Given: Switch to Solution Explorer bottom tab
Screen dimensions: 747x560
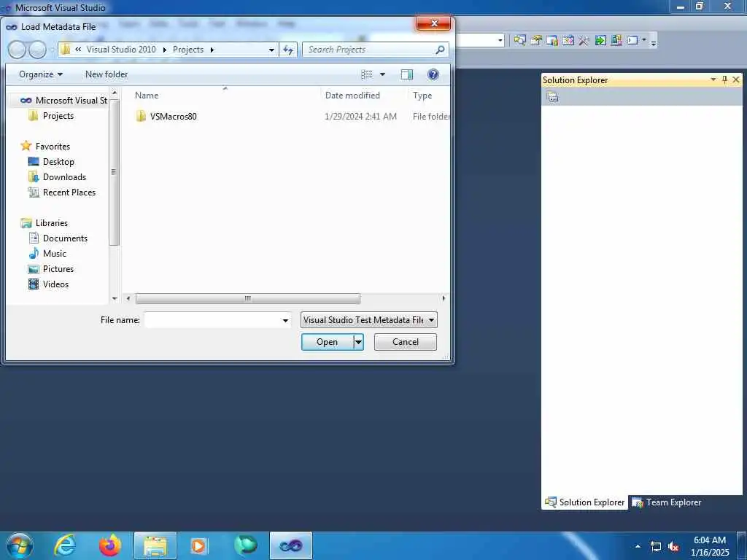Looking at the screenshot, I should (584, 502).
